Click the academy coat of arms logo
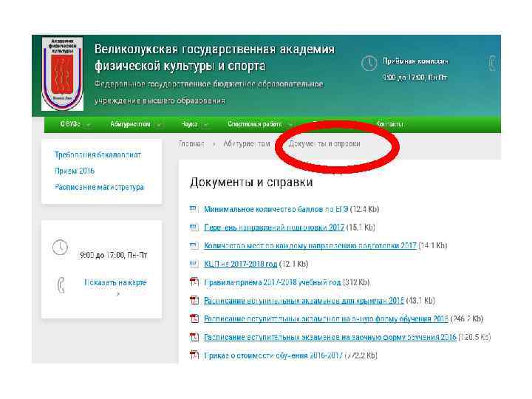This screenshot has height=399, width=532. click(62, 74)
